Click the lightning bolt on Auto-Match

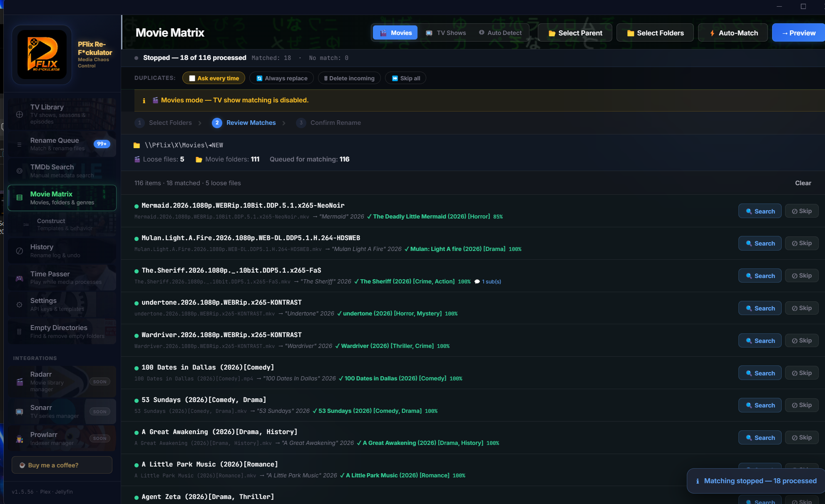point(712,33)
